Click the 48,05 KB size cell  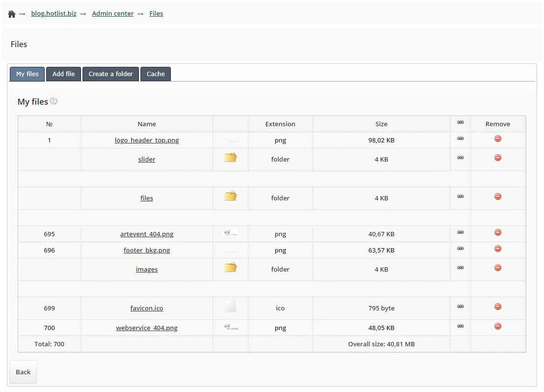pos(381,328)
